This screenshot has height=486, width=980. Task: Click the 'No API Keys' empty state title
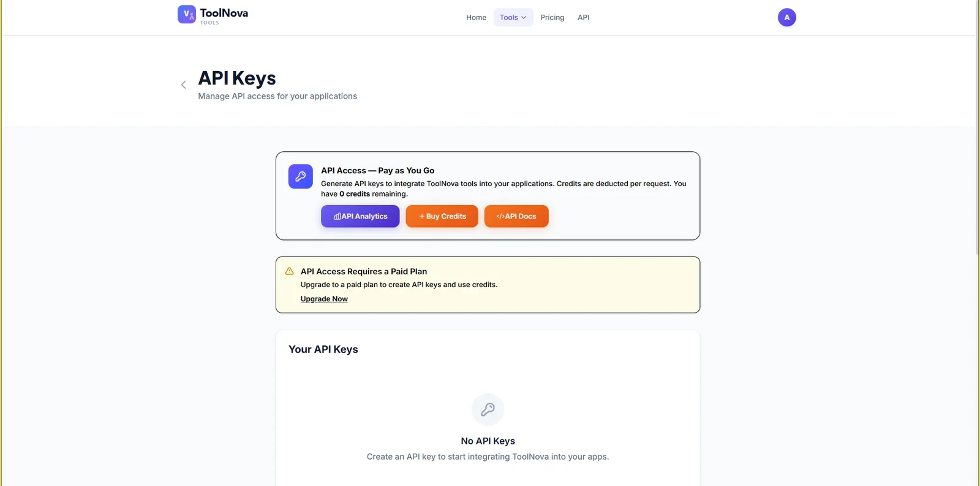[488, 441]
